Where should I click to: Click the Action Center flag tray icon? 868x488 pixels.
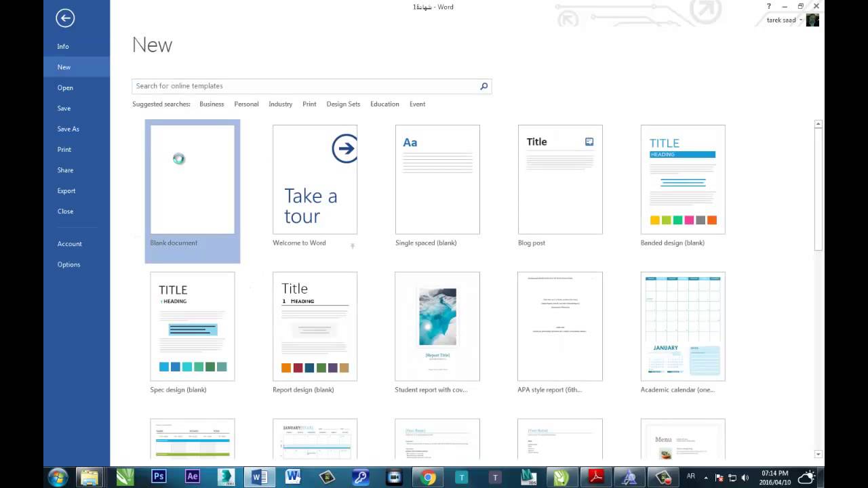click(x=719, y=477)
